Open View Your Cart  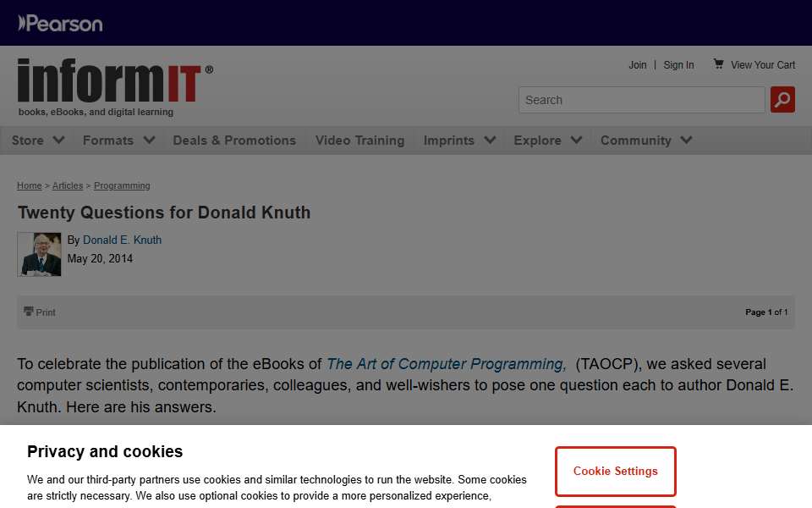coord(763,65)
